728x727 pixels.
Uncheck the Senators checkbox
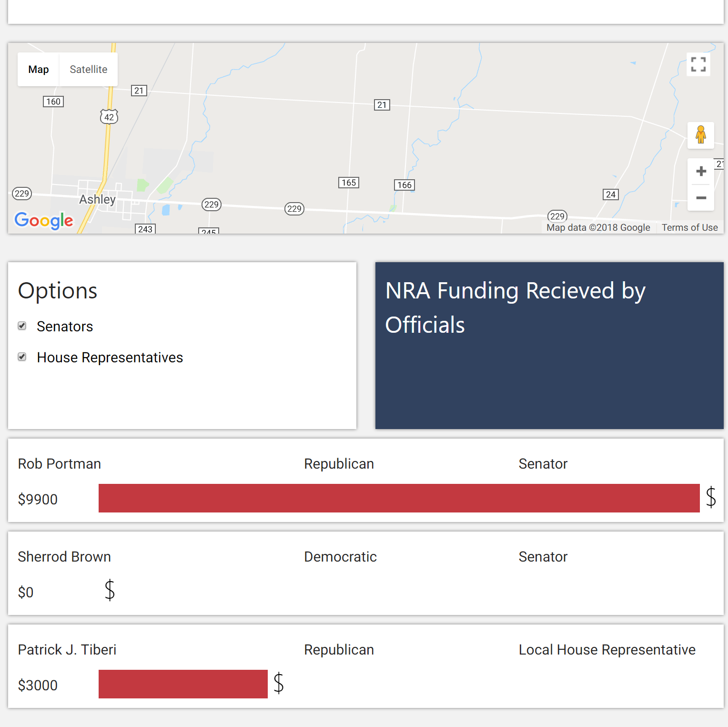22,326
